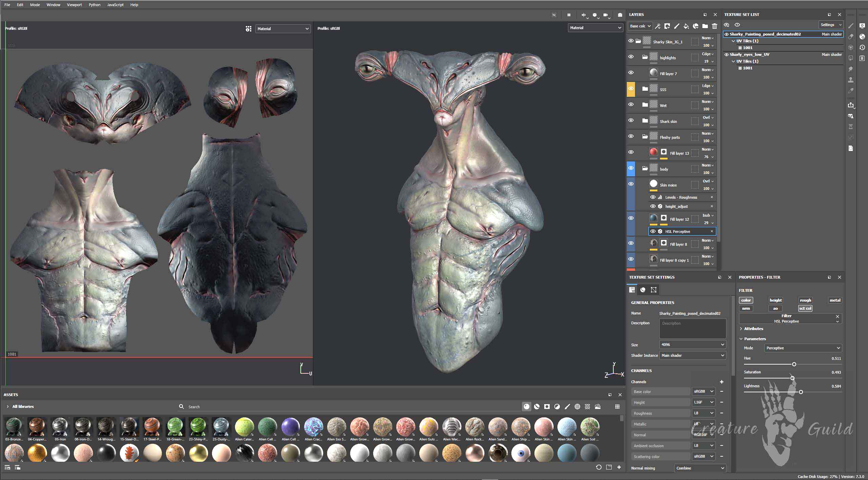Add effect with magic wand icon
Image resolution: width=868 pixels, height=480 pixels.
coord(658,26)
